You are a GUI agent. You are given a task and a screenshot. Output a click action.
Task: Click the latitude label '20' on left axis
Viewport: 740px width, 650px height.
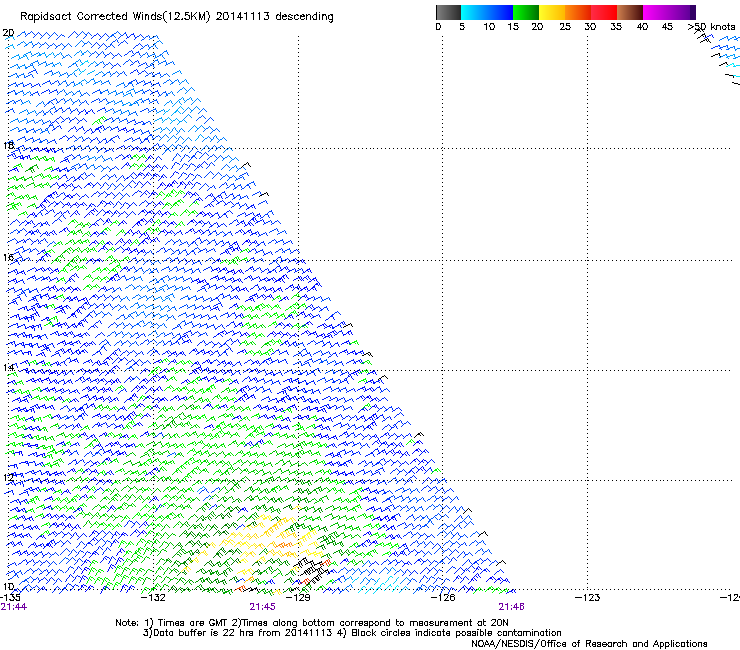pos(8,33)
